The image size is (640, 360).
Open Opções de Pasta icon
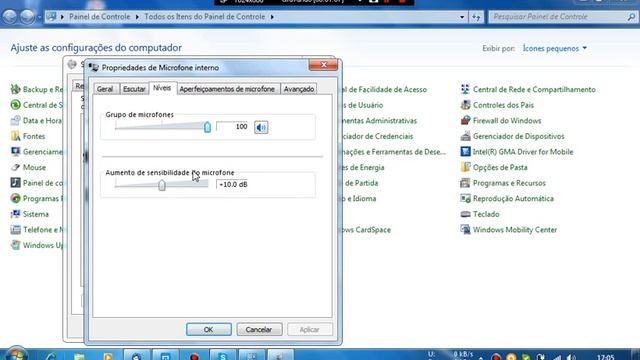(x=465, y=167)
